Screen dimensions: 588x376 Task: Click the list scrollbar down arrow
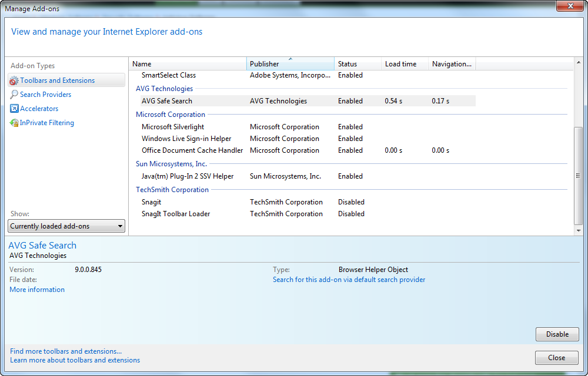(579, 231)
